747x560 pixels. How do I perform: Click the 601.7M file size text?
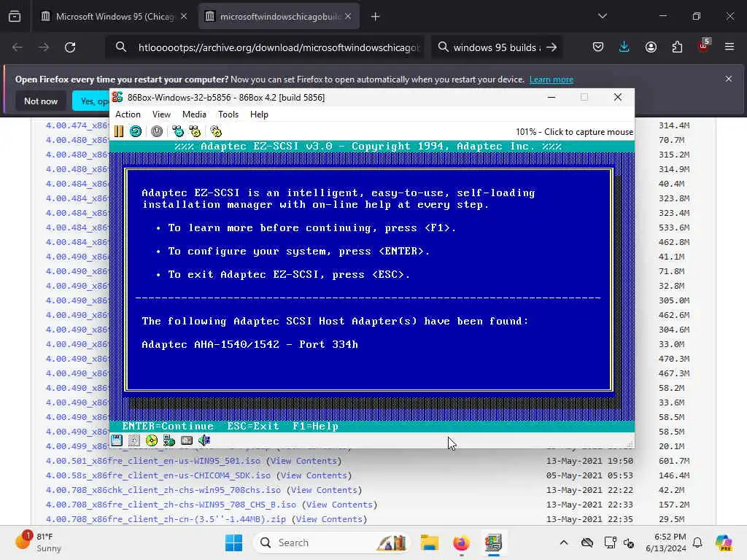pos(673,461)
